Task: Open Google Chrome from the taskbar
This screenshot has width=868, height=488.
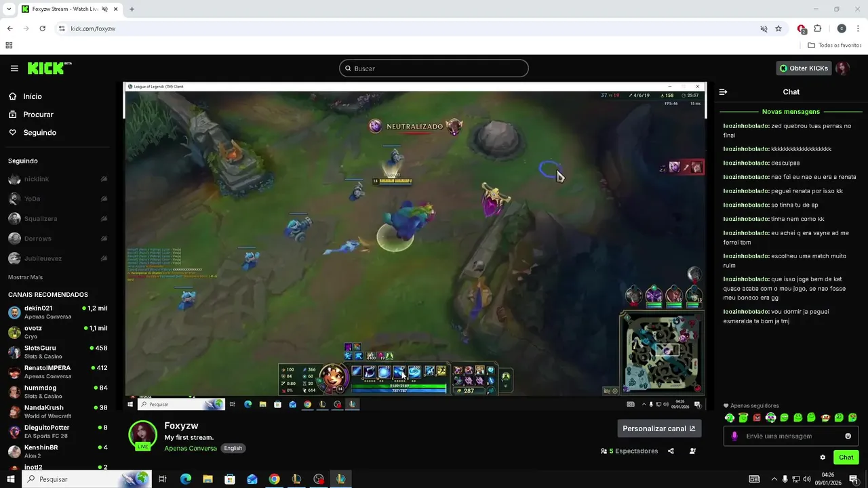Action: 274,479
